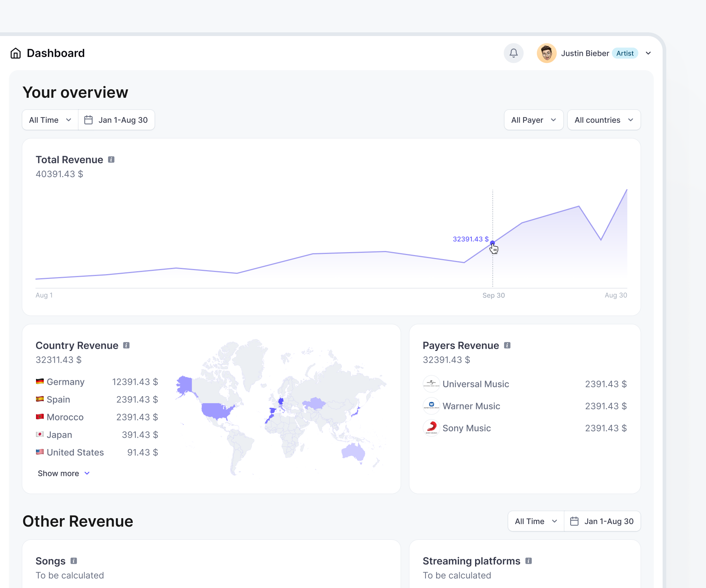Click the Country Revenue info icon
This screenshot has width=706, height=588.
126,345
